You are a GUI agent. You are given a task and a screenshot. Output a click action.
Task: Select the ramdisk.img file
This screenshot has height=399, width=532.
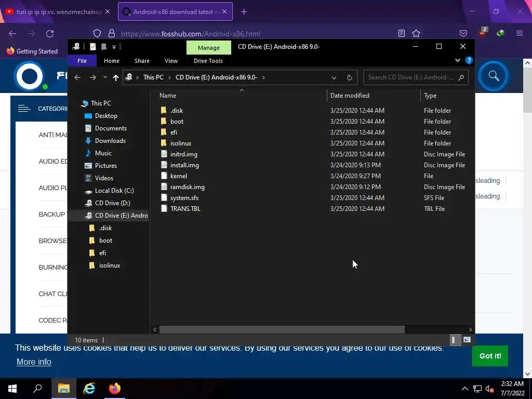(187, 187)
